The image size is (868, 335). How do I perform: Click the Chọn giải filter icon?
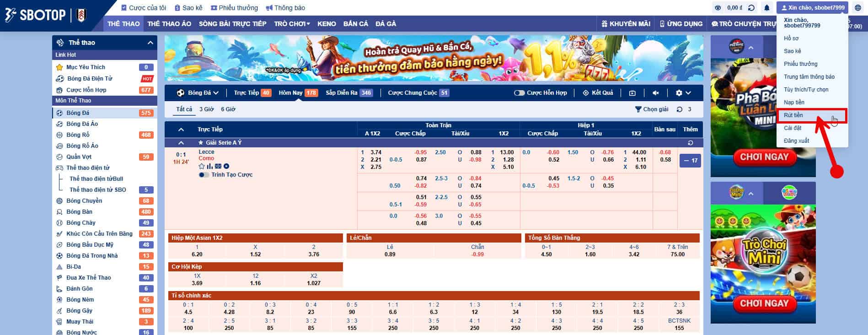pos(638,109)
